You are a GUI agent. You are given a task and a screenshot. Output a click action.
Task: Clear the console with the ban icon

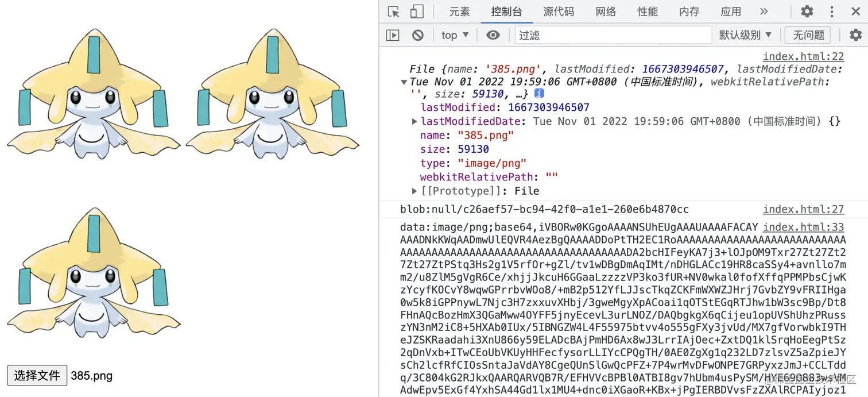coord(418,35)
